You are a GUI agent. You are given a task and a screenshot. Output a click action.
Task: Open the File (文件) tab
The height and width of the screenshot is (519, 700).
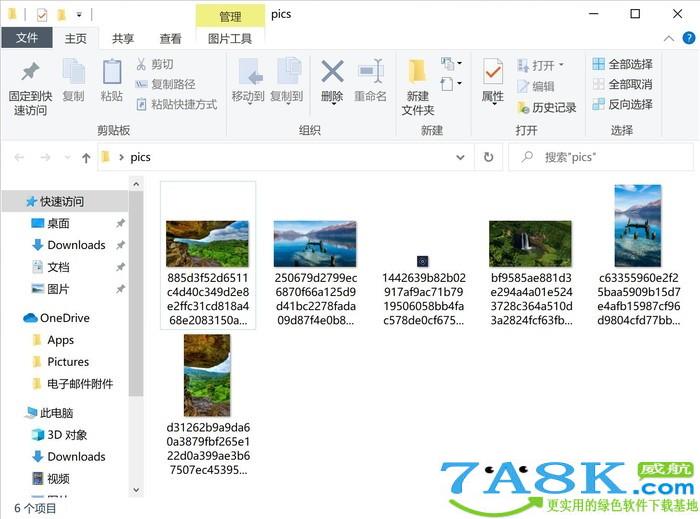[x=27, y=38]
